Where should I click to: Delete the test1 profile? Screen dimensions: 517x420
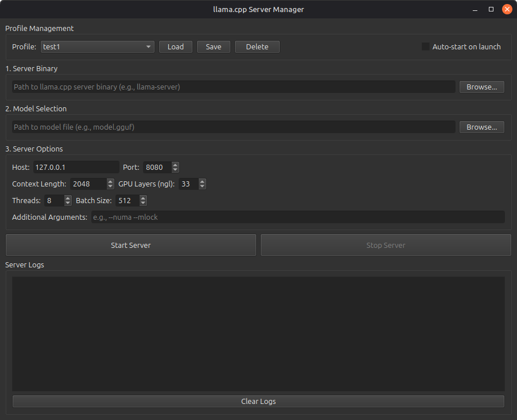point(257,46)
